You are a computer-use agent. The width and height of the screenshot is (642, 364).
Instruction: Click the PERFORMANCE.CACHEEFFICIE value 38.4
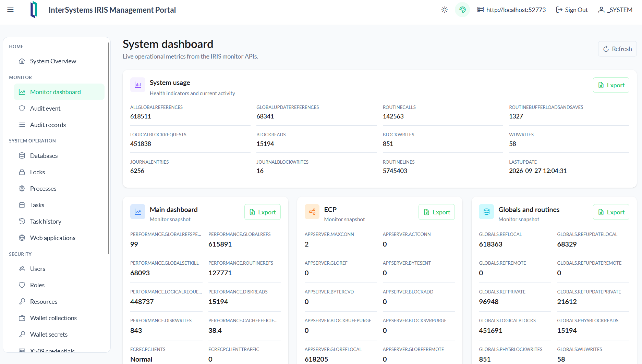click(215, 330)
